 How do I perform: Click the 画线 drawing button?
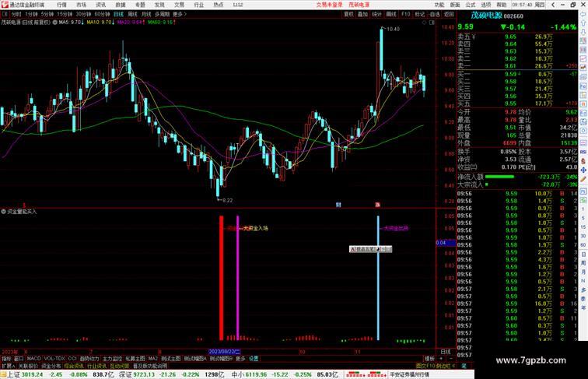pos(391,14)
